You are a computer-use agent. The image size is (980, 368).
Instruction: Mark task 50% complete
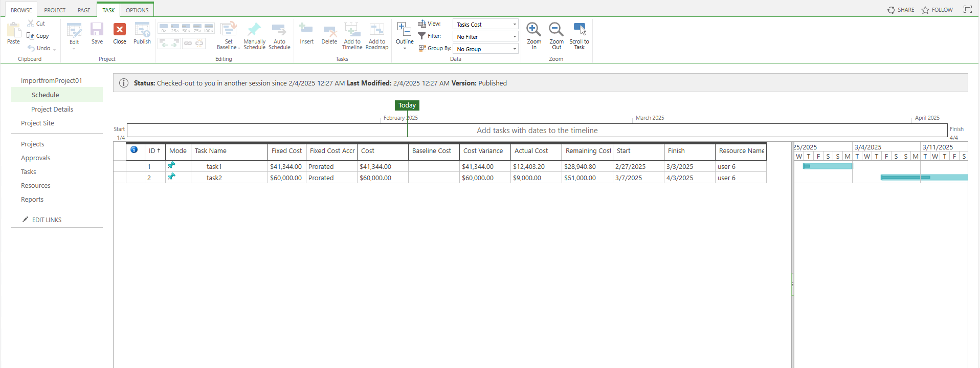pyautogui.click(x=186, y=28)
